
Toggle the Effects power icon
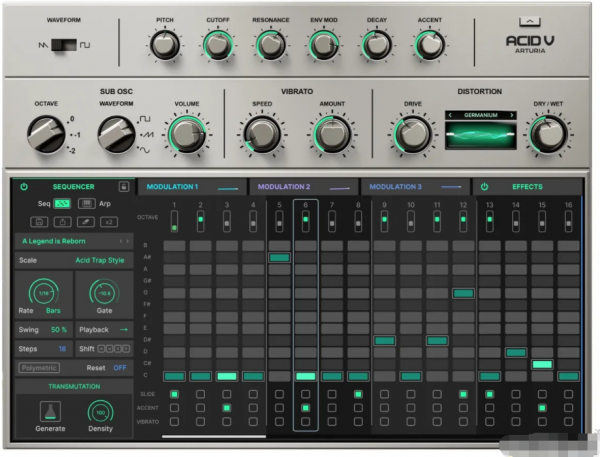tap(484, 187)
